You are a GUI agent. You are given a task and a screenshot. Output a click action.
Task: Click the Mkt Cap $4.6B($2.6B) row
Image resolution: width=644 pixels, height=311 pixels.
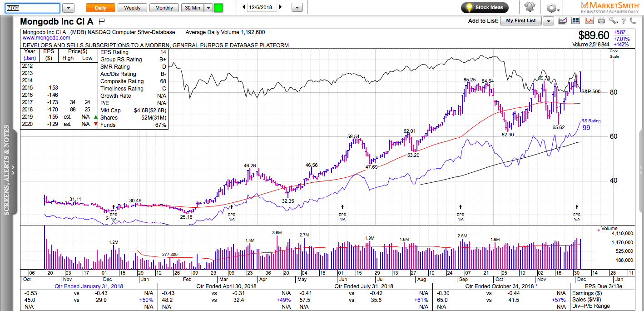134,110
